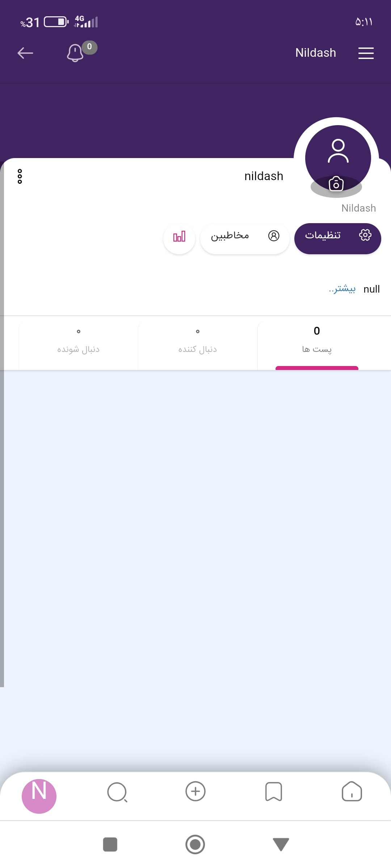Tap the back arrow in header
Screen dimensions: 391x868
25,53
